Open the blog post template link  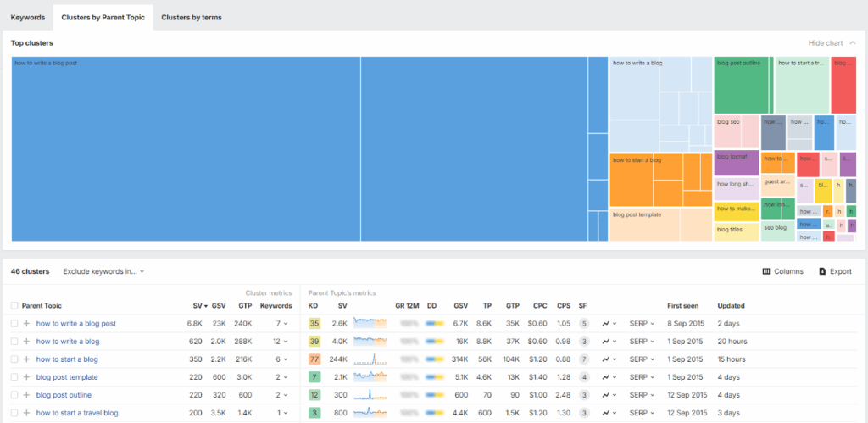(67, 377)
